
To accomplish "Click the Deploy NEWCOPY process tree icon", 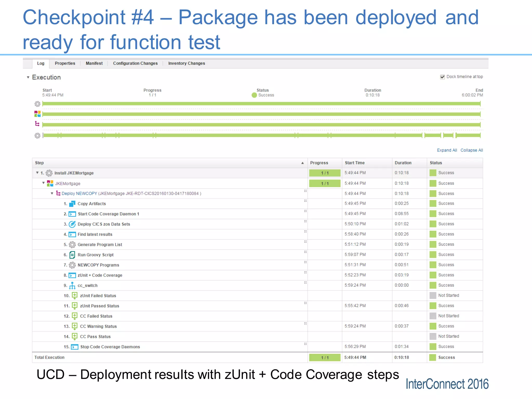I will tap(58, 194).
